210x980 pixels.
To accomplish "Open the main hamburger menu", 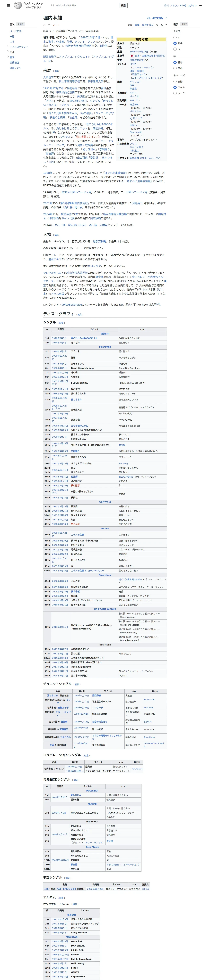I will (9, 6).
